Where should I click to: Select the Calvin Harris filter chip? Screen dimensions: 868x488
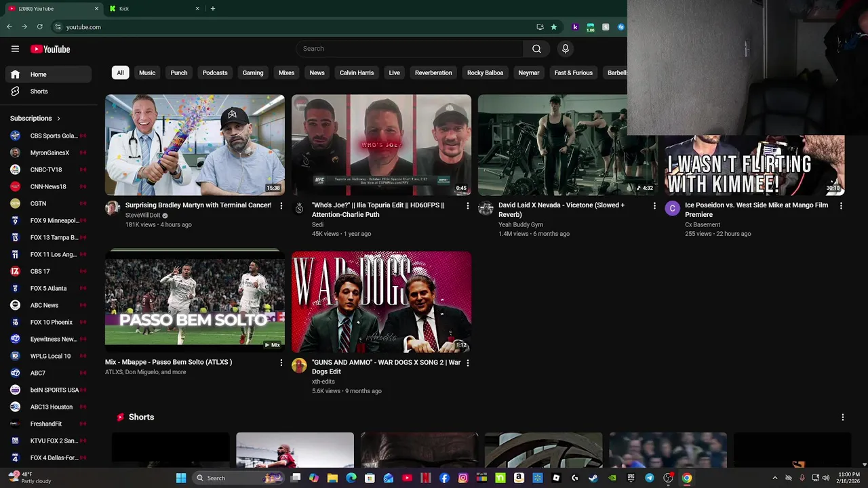click(357, 73)
